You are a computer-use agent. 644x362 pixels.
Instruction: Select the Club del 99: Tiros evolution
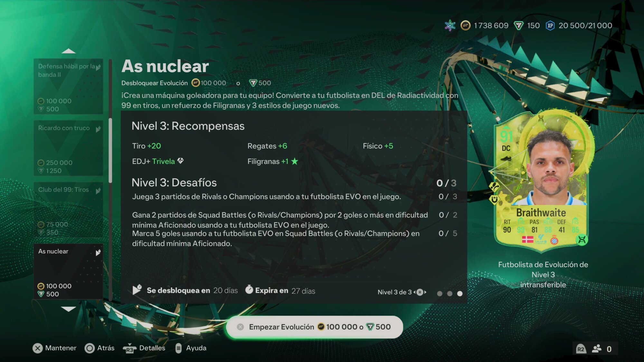coord(68,210)
